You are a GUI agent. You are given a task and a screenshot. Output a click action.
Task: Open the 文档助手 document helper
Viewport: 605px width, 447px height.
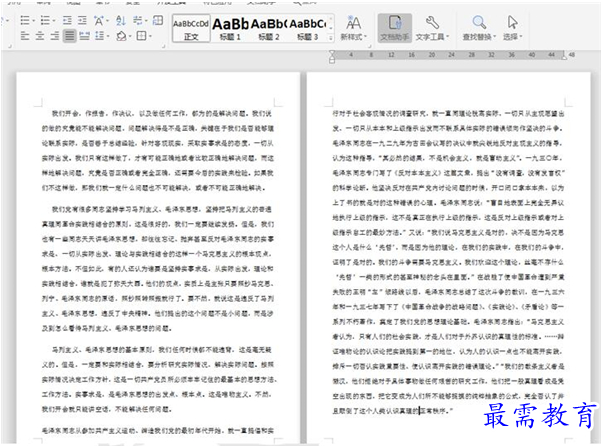(395, 28)
